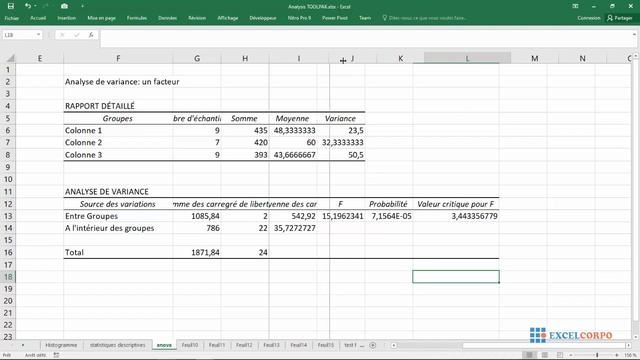Click the critical value 3,443356779
The height and width of the screenshot is (360, 640).
(474, 216)
